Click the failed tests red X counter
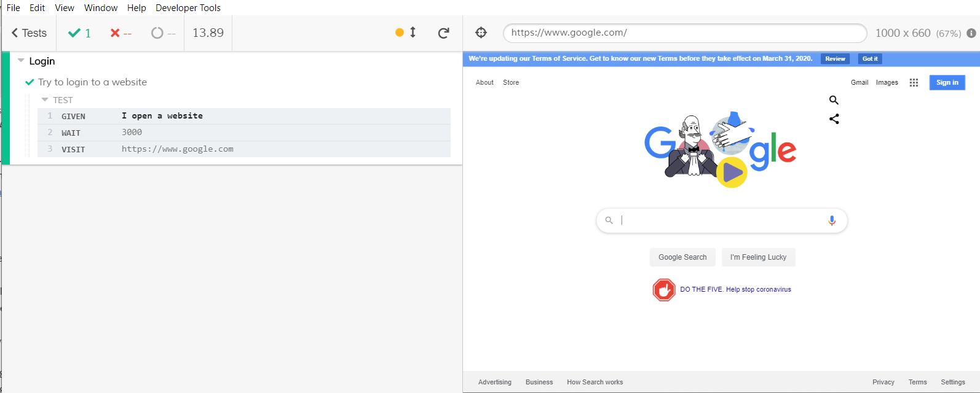The height and width of the screenshot is (393, 980). click(121, 33)
